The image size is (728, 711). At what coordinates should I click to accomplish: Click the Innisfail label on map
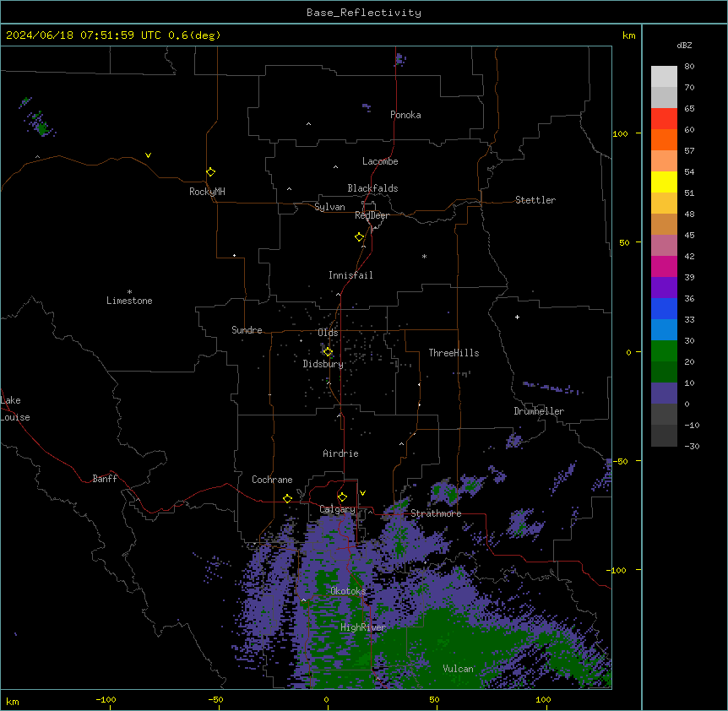click(350, 275)
